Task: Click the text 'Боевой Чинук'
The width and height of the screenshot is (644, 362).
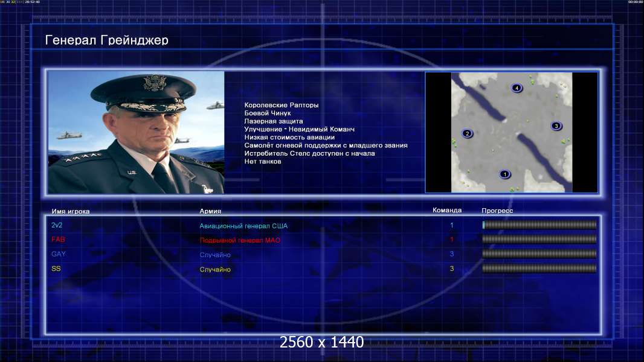Action: (x=268, y=113)
